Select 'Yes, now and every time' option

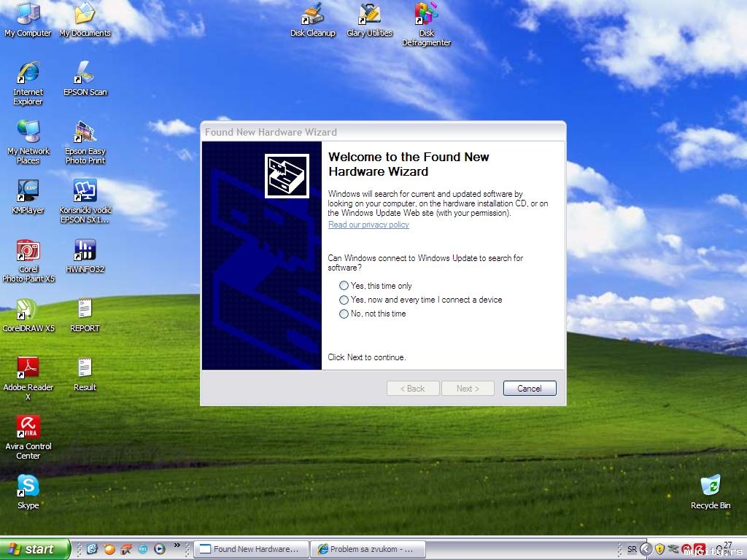pos(421,300)
